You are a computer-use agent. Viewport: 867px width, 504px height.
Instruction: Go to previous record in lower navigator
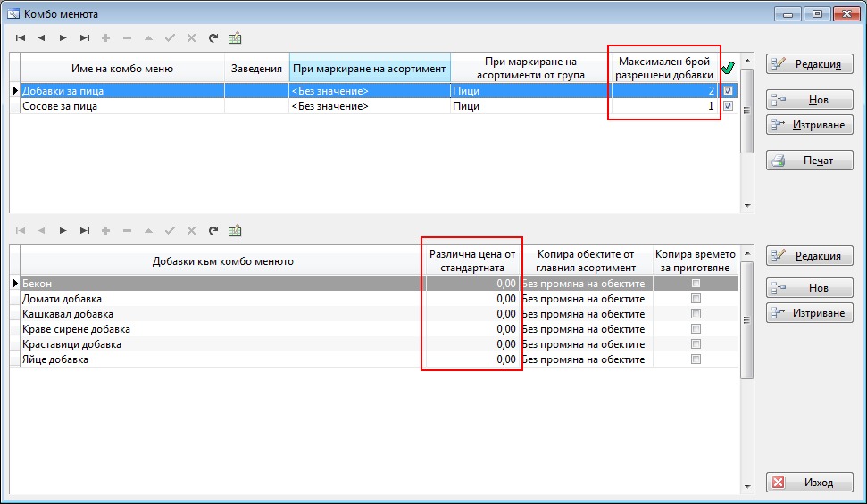[x=41, y=231]
